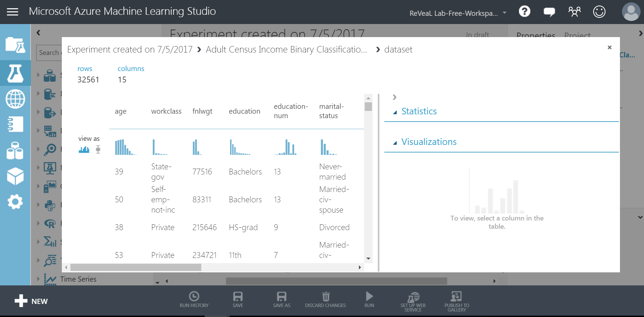
Task: Click the education column header
Action: (245, 111)
